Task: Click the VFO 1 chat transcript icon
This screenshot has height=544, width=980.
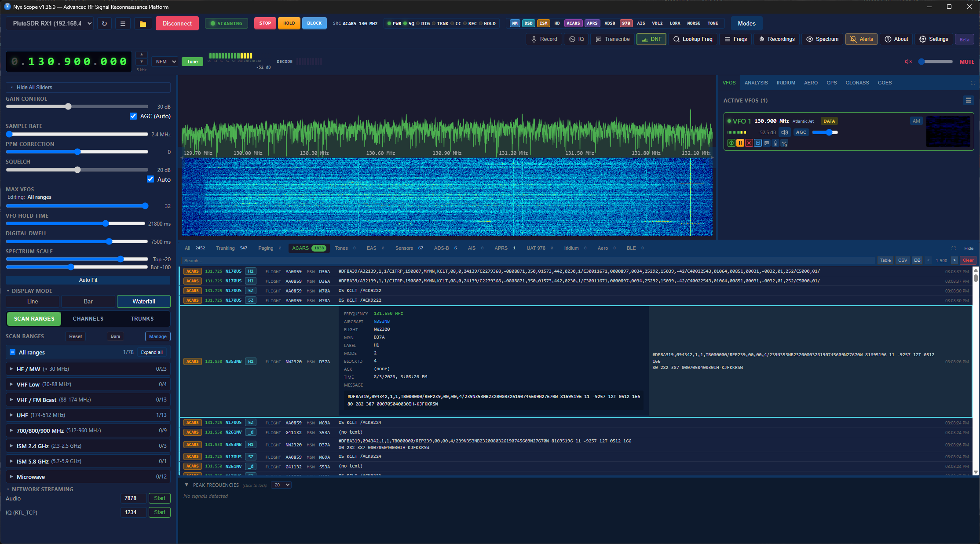Action: (x=767, y=143)
